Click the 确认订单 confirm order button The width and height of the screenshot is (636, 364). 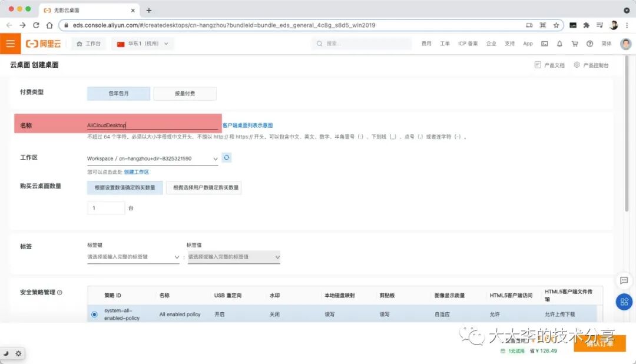pos(599,343)
